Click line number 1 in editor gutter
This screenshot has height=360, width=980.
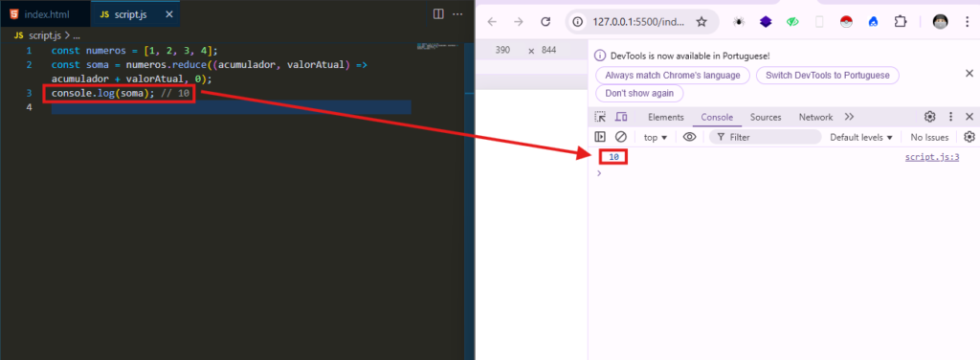pos(30,50)
